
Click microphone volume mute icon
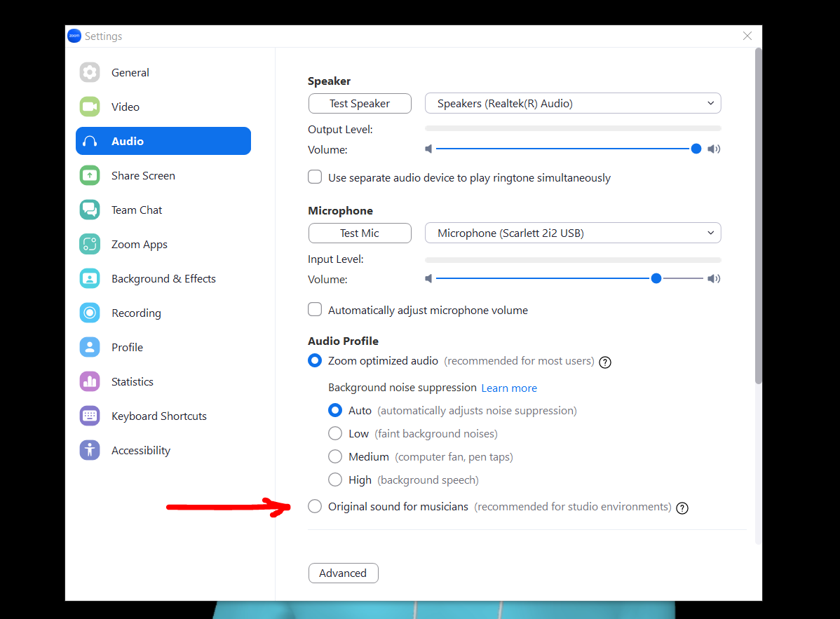click(428, 278)
